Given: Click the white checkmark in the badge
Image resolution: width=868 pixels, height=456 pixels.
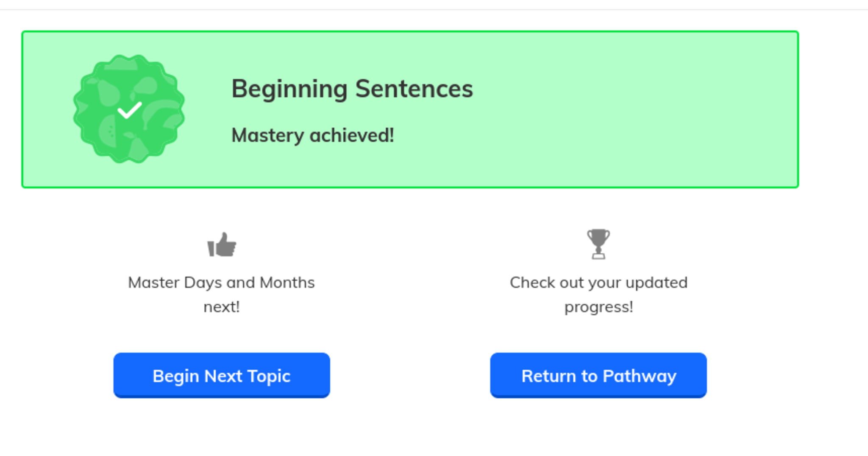Looking at the screenshot, I should [x=130, y=110].
